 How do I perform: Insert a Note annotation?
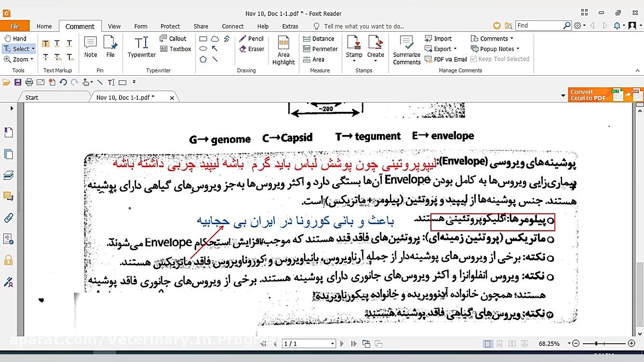tap(90, 48)
